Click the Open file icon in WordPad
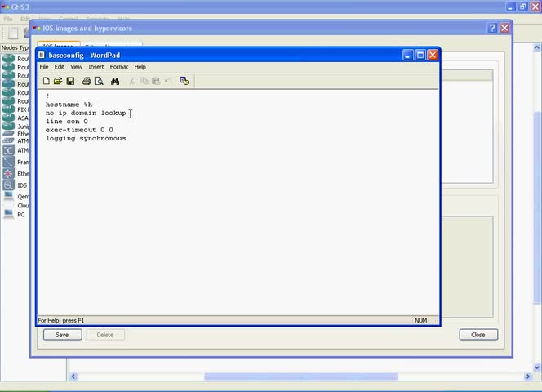Image resolution: width=542 pixels, height=392 pixels. 58,81
